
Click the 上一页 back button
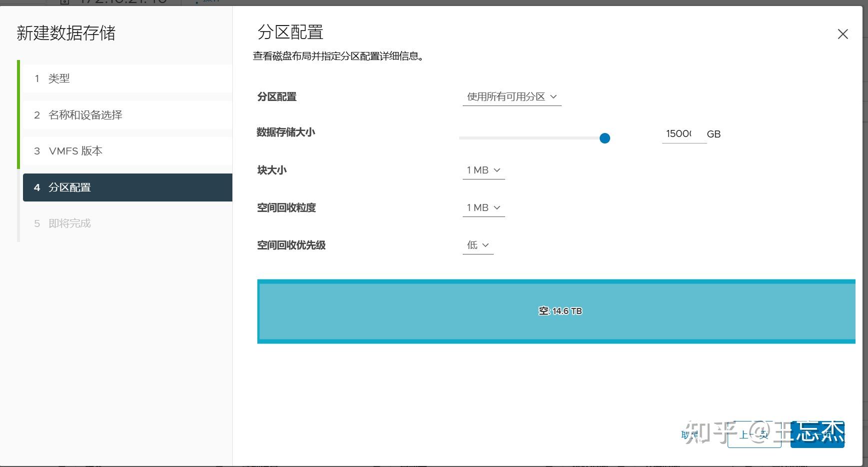(x=755, y=434)
